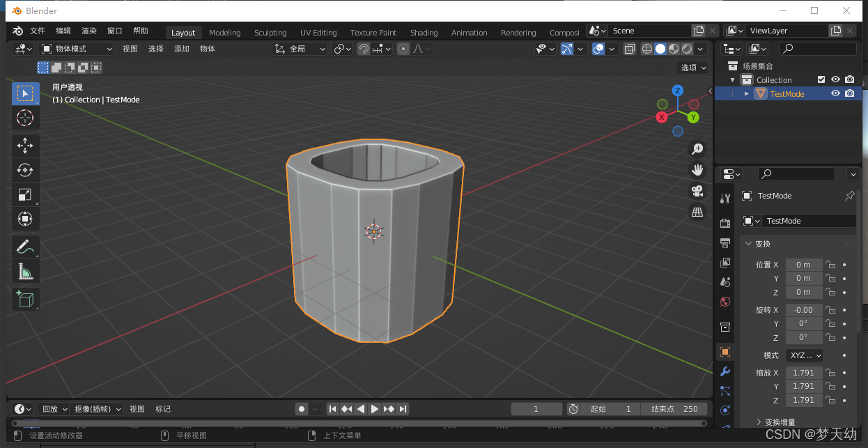The width and height of the screenshot is (868, 448).
Task: Click the Blender logo menu icon
Action: (x=17, y=31)
